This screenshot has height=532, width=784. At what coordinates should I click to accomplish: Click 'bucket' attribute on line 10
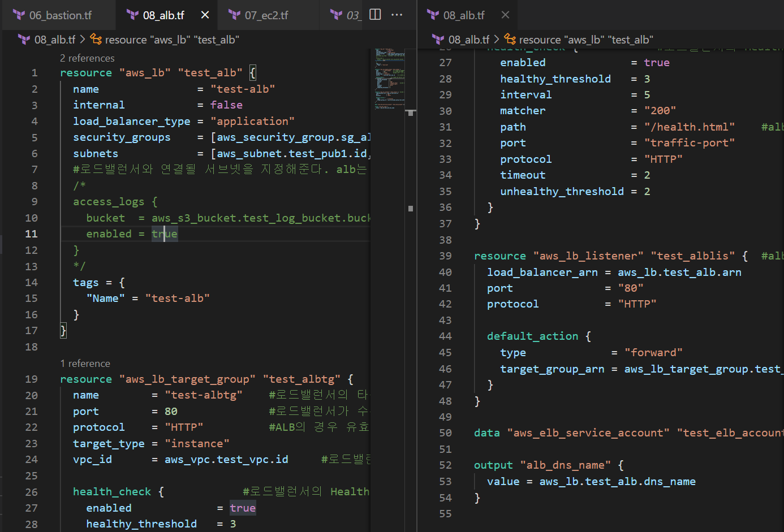click(x=106, y=218)
